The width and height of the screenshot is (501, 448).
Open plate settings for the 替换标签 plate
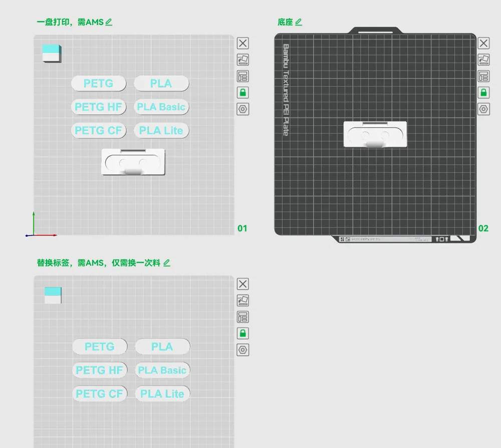[x=243, y=350]
